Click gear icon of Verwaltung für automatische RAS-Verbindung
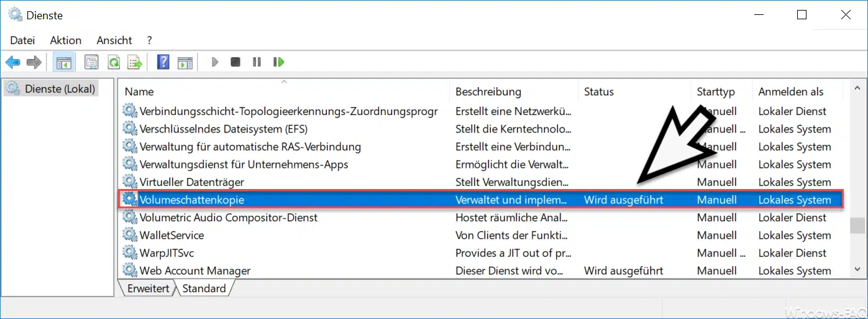Image resolution: width=868 pixels, height=319 pixels. [129, 147]
